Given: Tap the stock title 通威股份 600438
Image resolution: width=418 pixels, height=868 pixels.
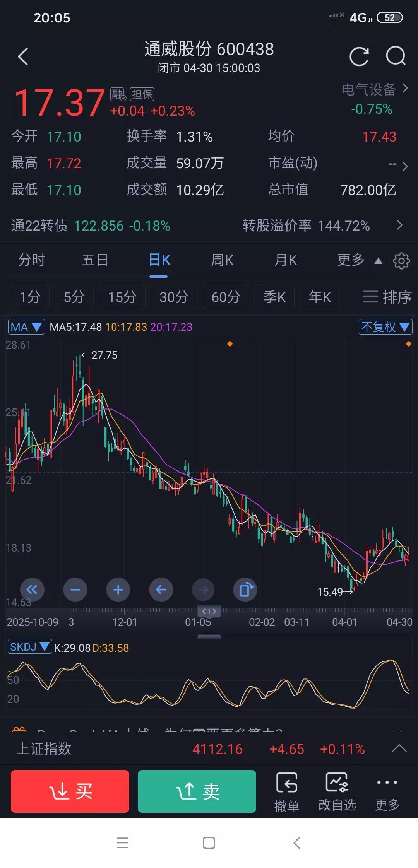Looking at the screenshot, I should [209, 49].
